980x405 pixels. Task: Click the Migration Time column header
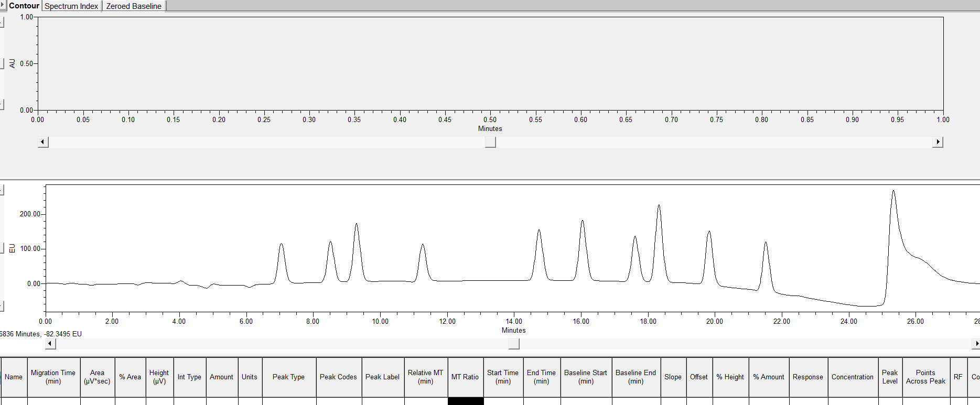pyautogui.click(x=53, y=377)
